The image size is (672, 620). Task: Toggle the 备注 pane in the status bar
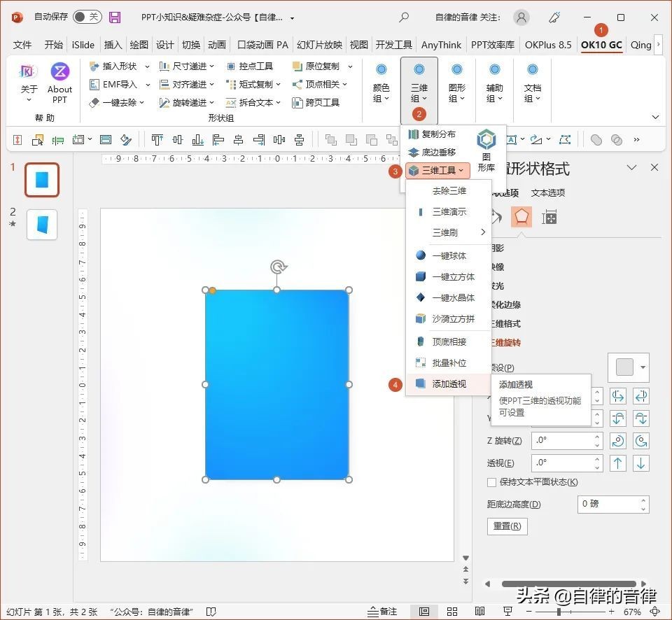(381, 611)
